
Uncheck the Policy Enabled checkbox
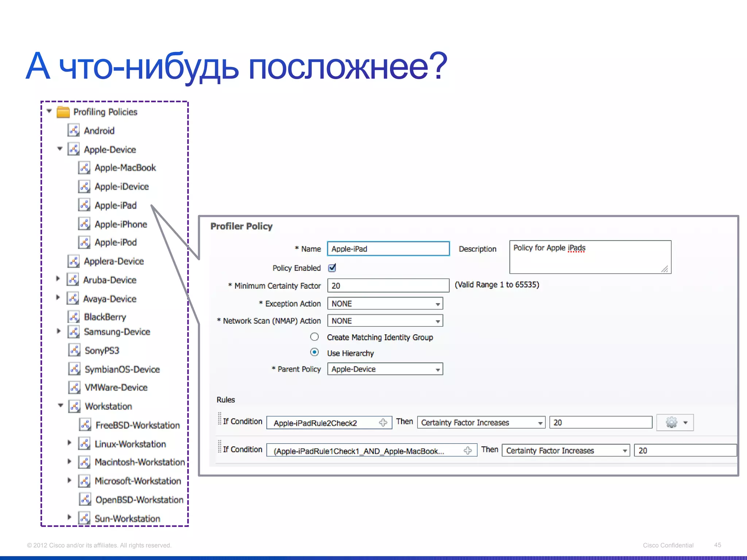pos(332,268)
